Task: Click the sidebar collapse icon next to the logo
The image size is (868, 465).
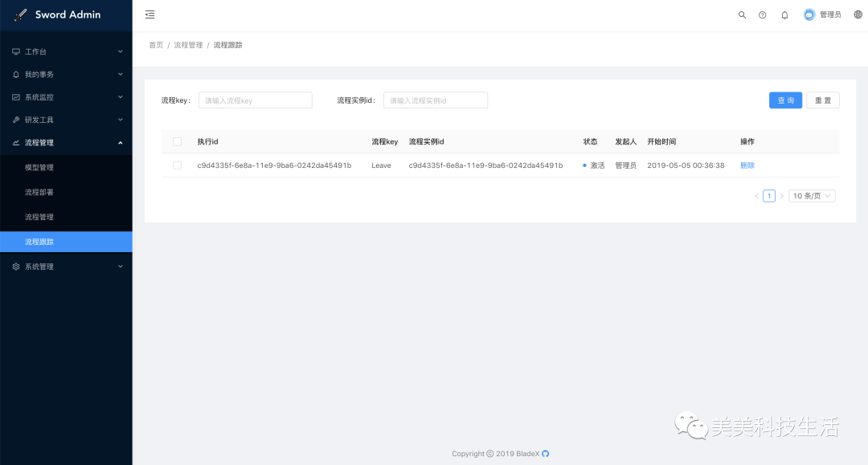Action: pyautogui.click(x=149, y=14)
